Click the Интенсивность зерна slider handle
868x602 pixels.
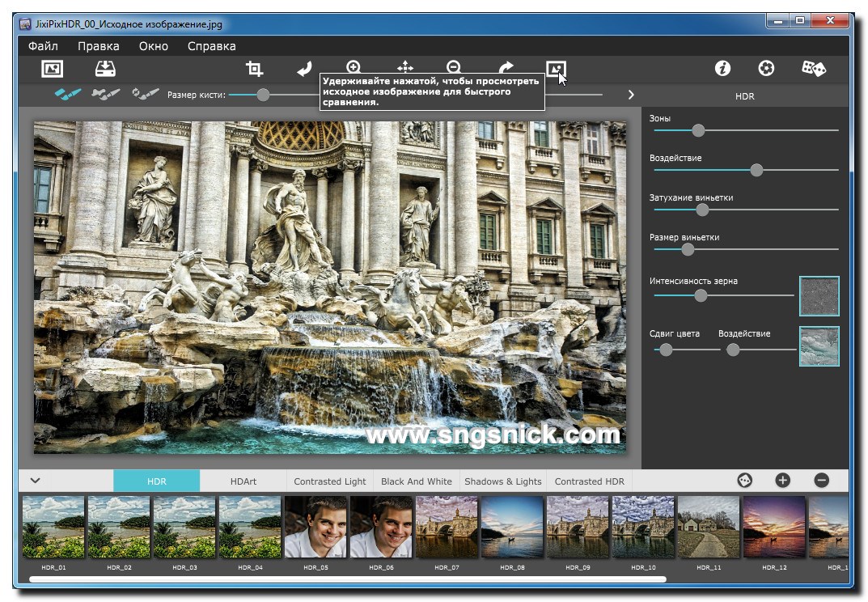point(701,295)
